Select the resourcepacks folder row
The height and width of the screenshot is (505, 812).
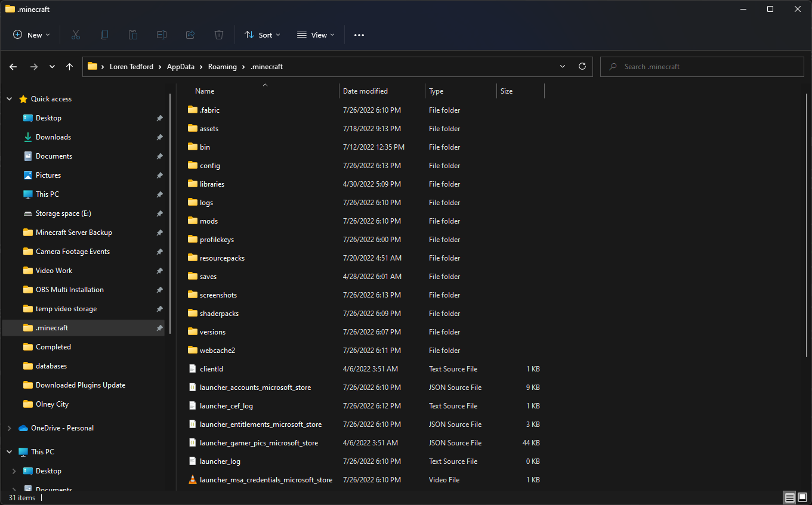pyautogui.click(x=364, y=258)
